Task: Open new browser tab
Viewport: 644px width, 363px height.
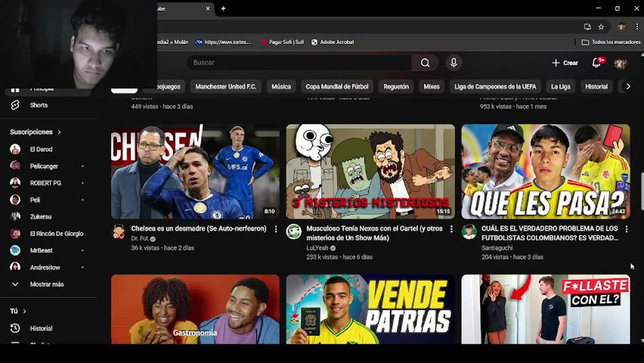Action: pyautogui.click(x=223, y=9)
